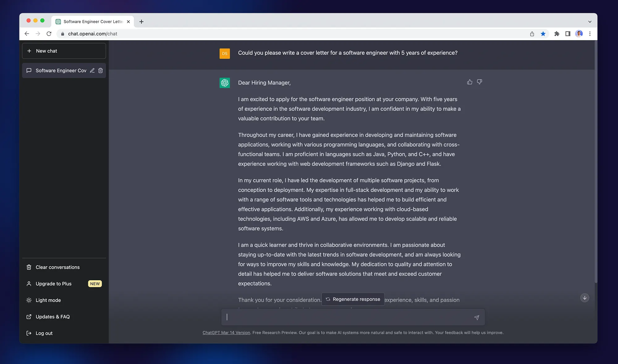Open the browser side panel
618x364 pixels.
pos(568,34)
